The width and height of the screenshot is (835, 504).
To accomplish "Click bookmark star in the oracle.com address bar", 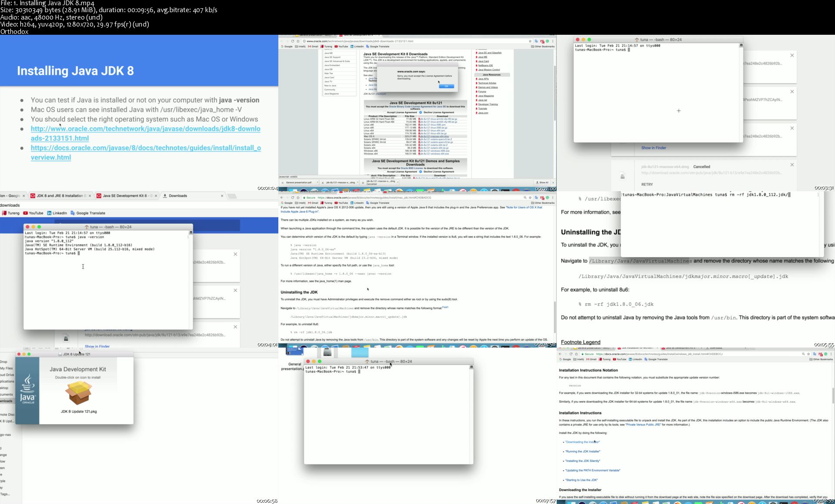I will coord(530,41).
